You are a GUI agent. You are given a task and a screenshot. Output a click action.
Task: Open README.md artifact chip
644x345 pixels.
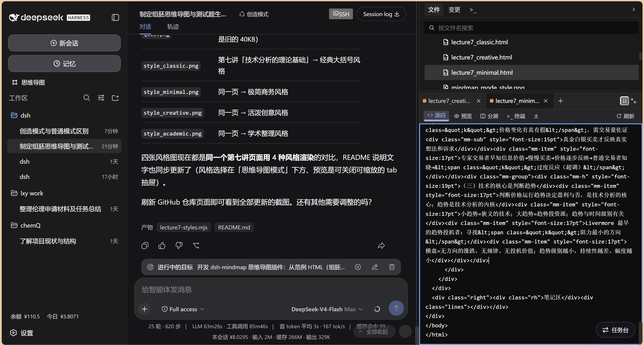[234, 227]
